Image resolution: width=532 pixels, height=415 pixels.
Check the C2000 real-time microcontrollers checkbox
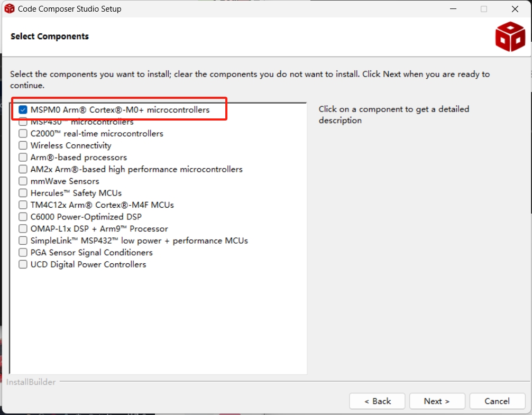(x=23, y=133)
